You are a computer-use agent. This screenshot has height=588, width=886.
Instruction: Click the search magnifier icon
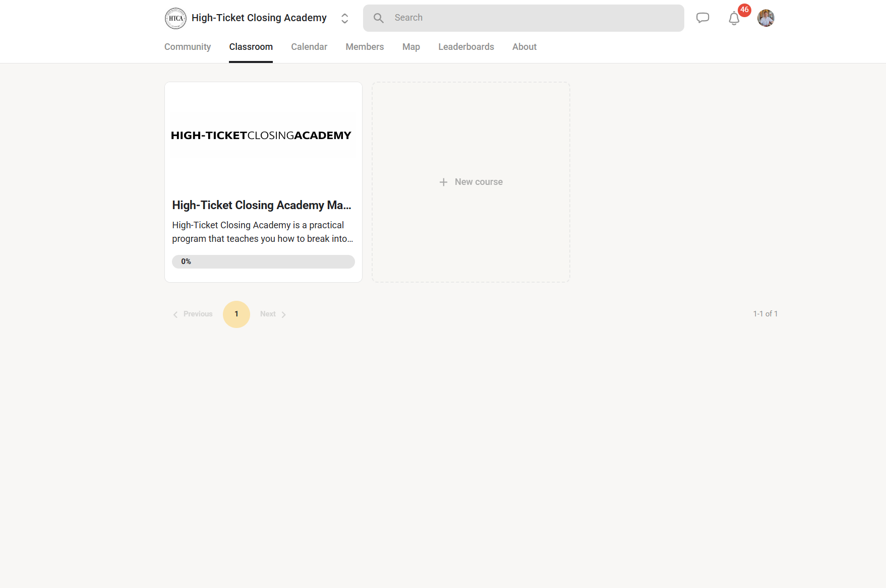[378, 18]
